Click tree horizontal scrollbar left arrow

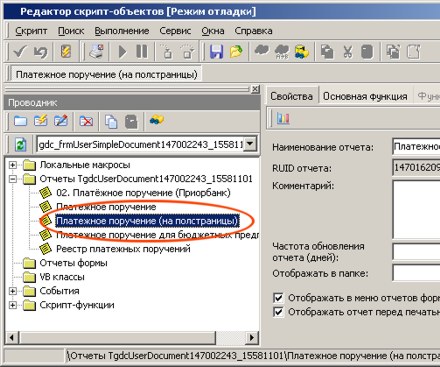point(12,338)
